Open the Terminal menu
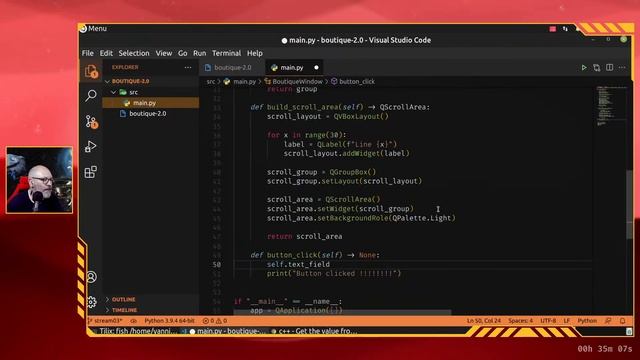The image size is (640, 360). 227,53
